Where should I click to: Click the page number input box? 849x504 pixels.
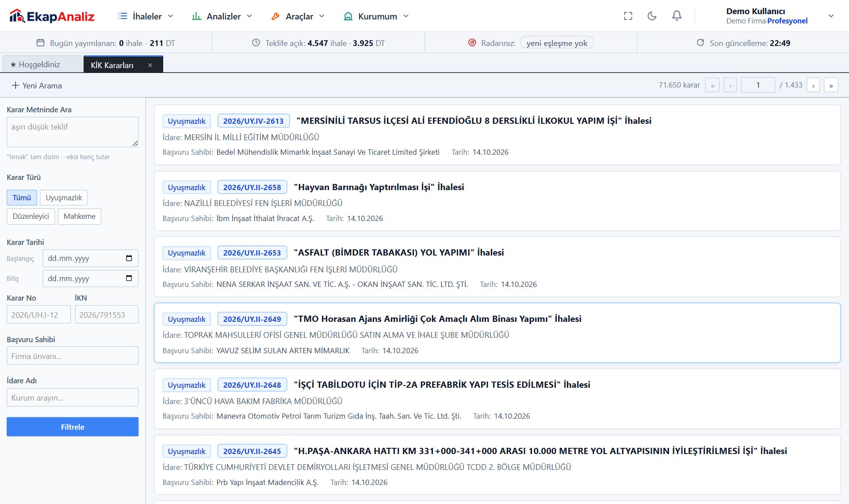pos(758,85)
